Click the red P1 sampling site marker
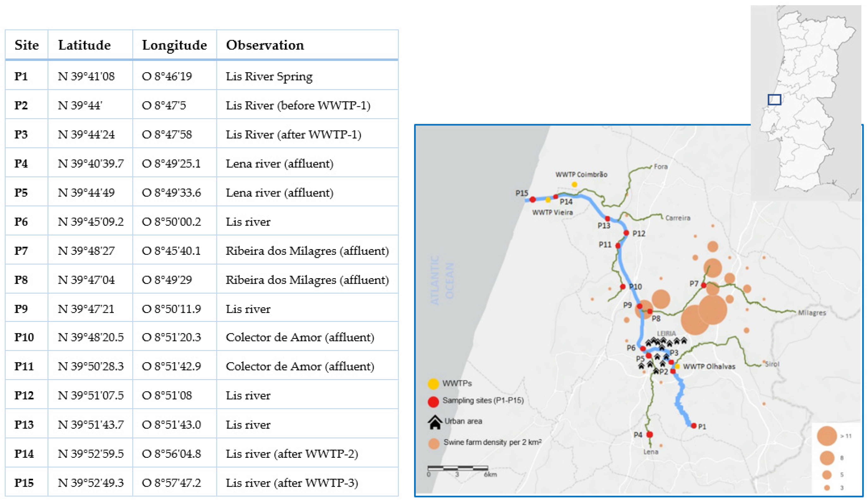 [694, 426]
